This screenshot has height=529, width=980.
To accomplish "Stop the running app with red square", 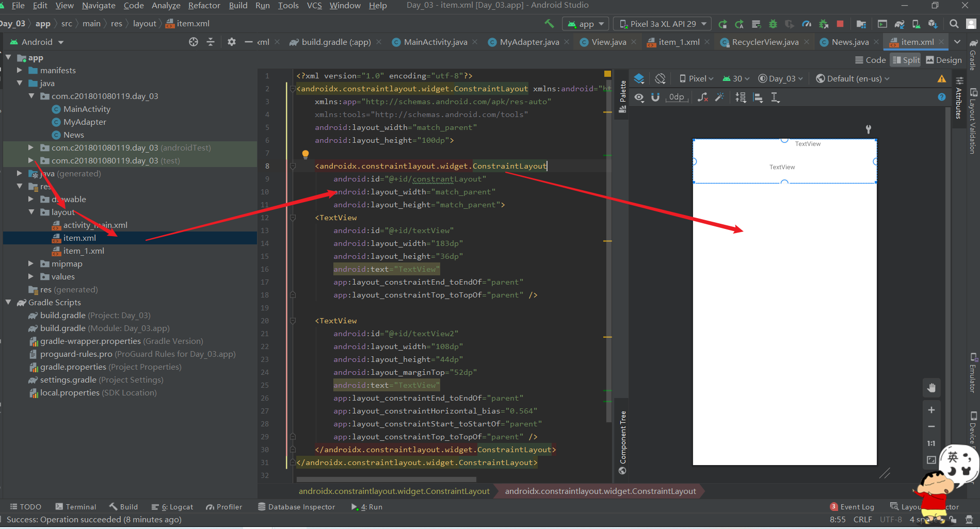I will (840, 24).
